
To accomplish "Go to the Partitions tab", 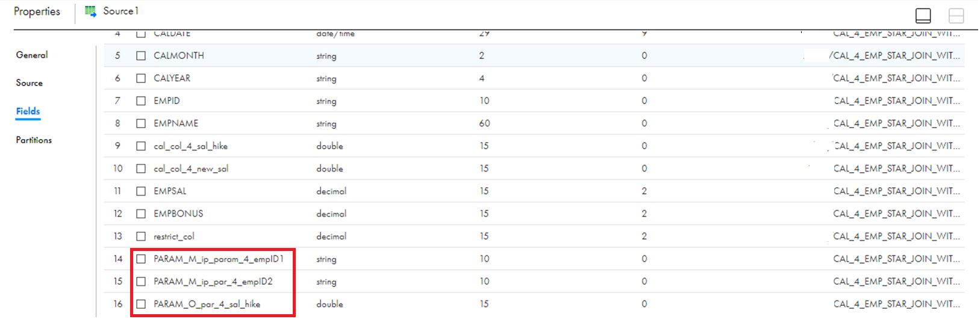I will [x=34, y=140].
